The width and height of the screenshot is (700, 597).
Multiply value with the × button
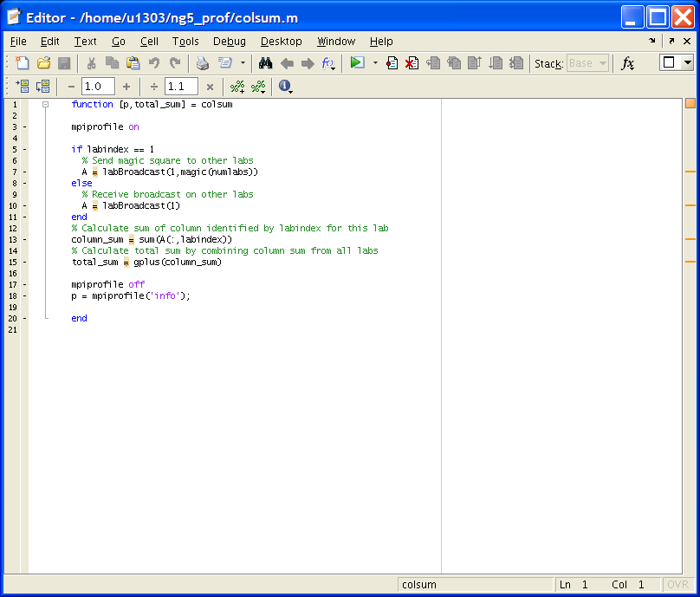tap(210, 87)
